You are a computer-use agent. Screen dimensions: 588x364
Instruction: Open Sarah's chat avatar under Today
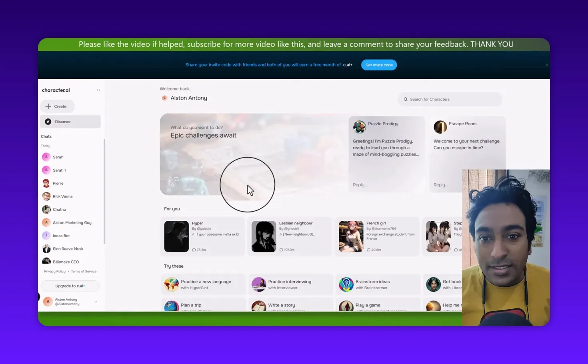[46, 157]
